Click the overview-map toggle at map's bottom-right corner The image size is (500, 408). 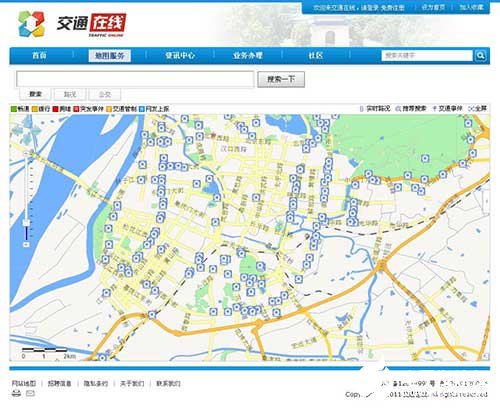coord(486,357)
